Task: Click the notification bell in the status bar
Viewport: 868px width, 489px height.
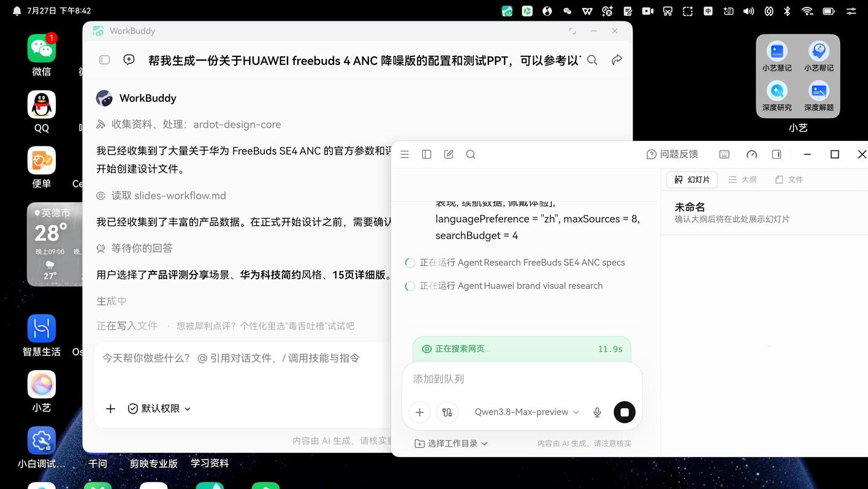Action: (x=17, y=11)
